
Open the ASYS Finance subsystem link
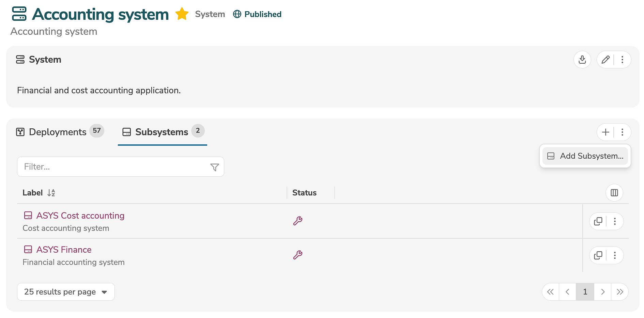tap(64, 250)
